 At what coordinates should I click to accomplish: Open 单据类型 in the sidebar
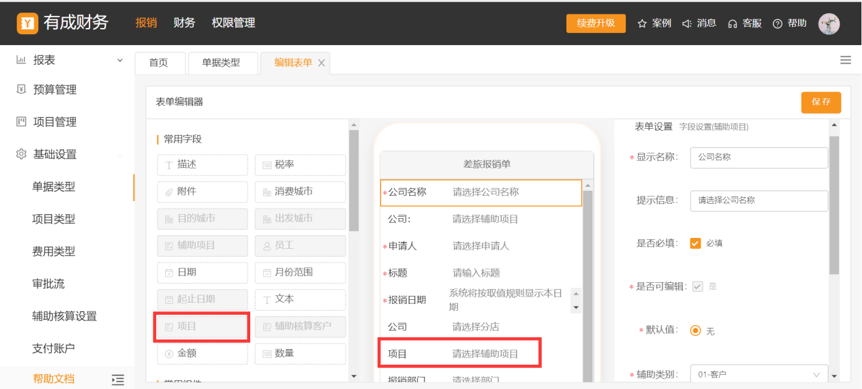[x=54, y=187]
